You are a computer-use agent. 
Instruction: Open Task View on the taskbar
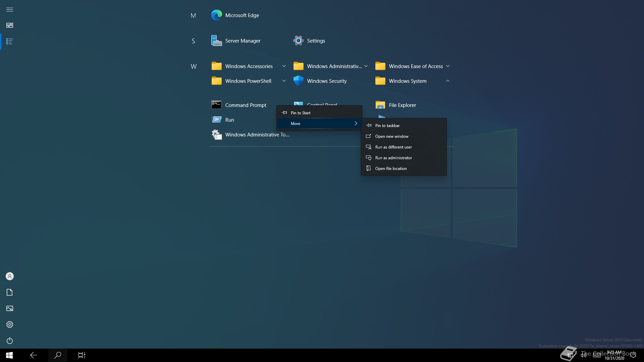click(82, 355)
